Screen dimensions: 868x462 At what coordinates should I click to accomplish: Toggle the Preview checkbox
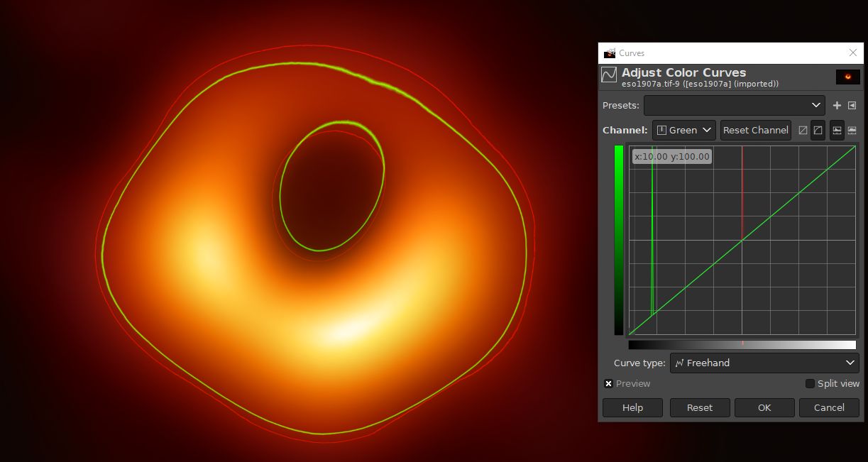point(609,383)
